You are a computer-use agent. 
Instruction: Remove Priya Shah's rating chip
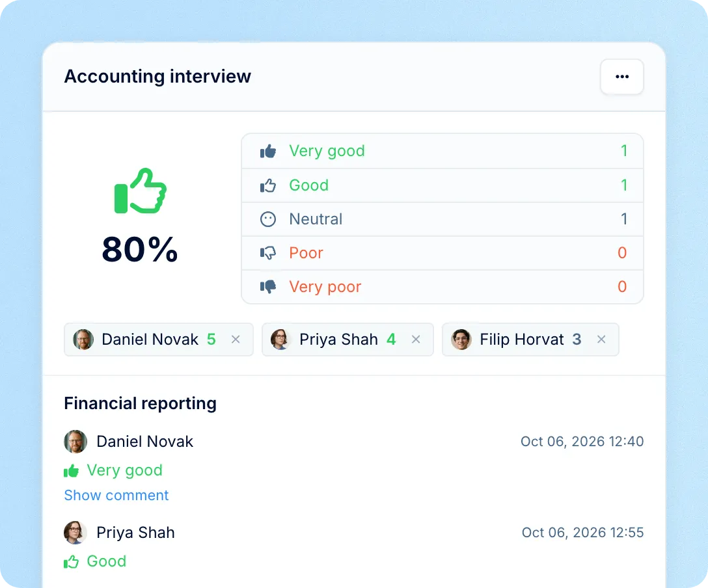[x=416, y=340]
